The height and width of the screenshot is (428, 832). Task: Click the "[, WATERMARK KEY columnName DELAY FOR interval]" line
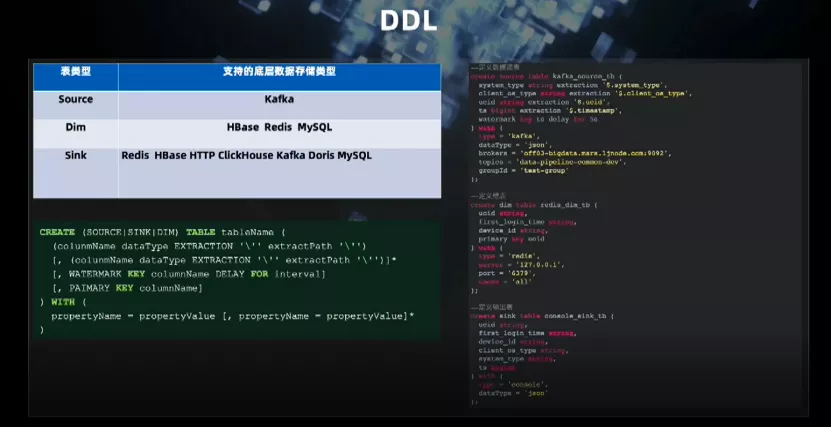pyautogui.click(x=188, y=274)
